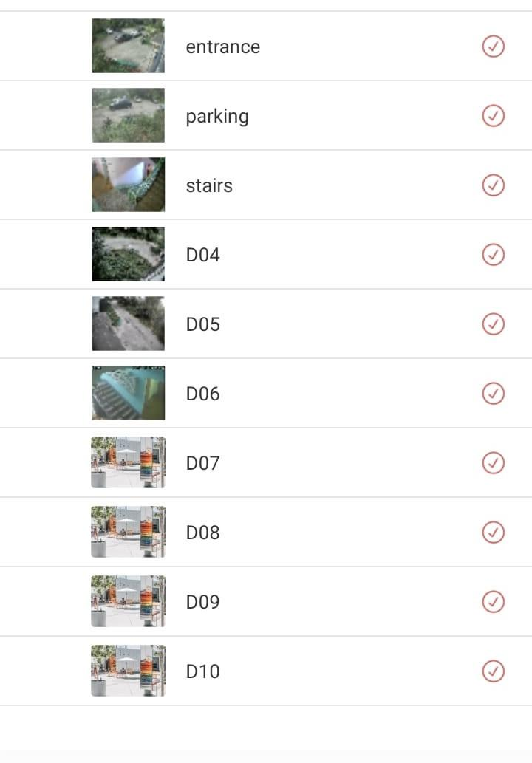The width and height of the screenshot is (532, 763).
Task: Open the entrance camera thumbnail
Action: [x=128, y=46]
